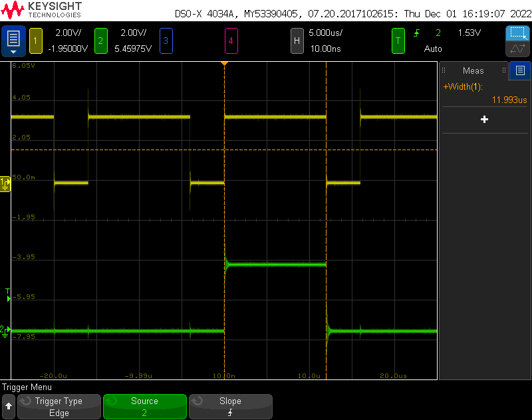Go back using the softkey arrow
This screenshot has height=420, width=532.
coord(9,407)
